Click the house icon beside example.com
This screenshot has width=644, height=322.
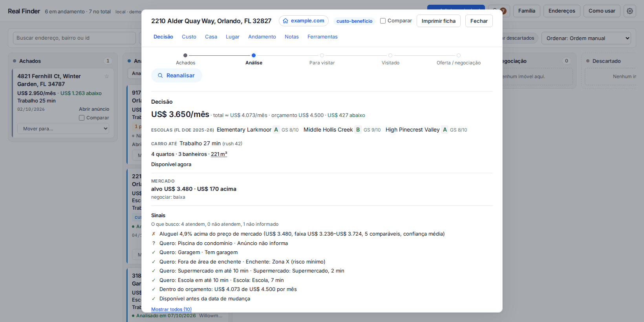285,21
